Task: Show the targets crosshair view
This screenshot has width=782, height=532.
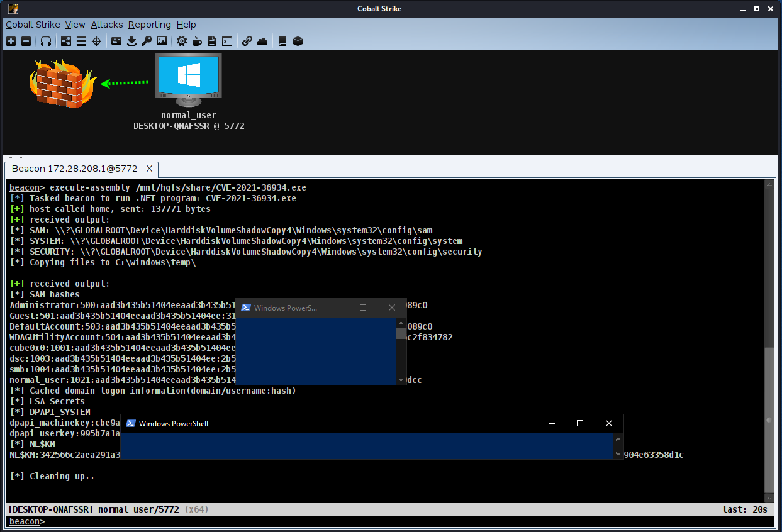Action: pos(96,41)
